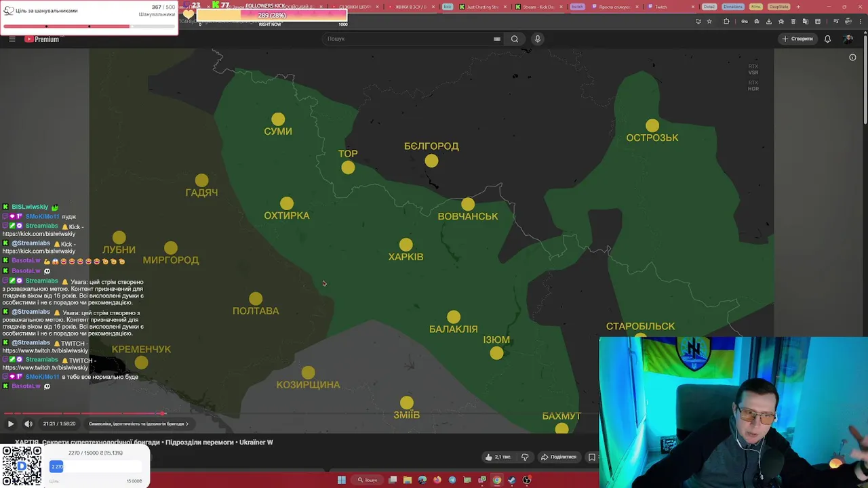Open the browser extensions puzzle icon
The image size is (868, 488).
tap(726, 22)
